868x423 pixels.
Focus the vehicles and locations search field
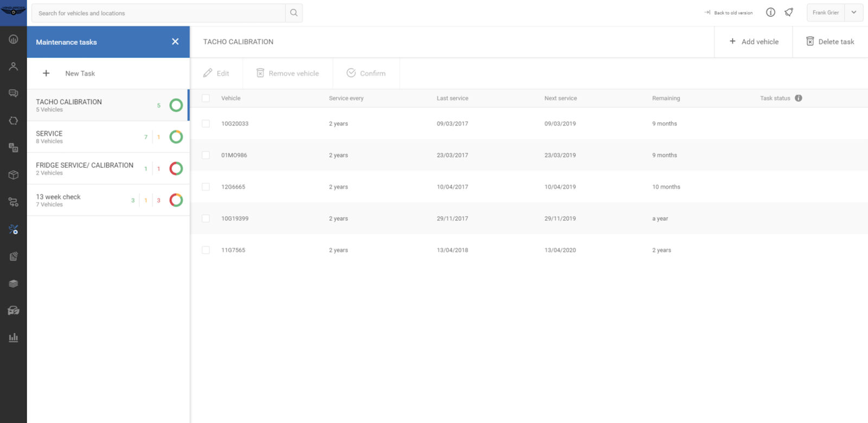tap(158, 13)
